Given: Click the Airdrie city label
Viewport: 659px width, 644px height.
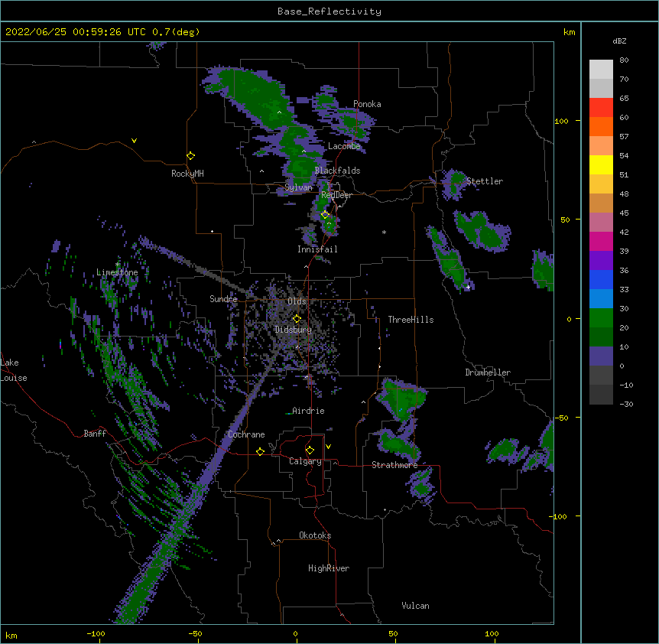Looking at the screenshot, I should coord(308,411).
